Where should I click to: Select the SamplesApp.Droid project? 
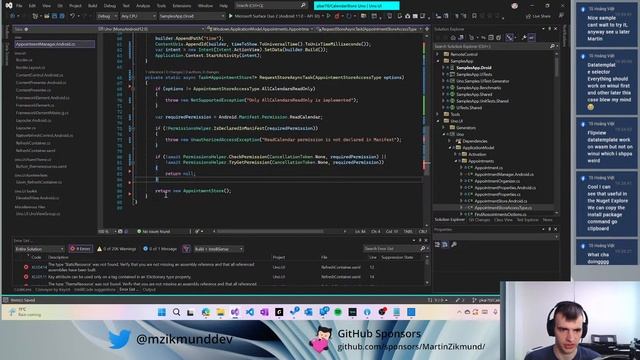coord(473,68)
